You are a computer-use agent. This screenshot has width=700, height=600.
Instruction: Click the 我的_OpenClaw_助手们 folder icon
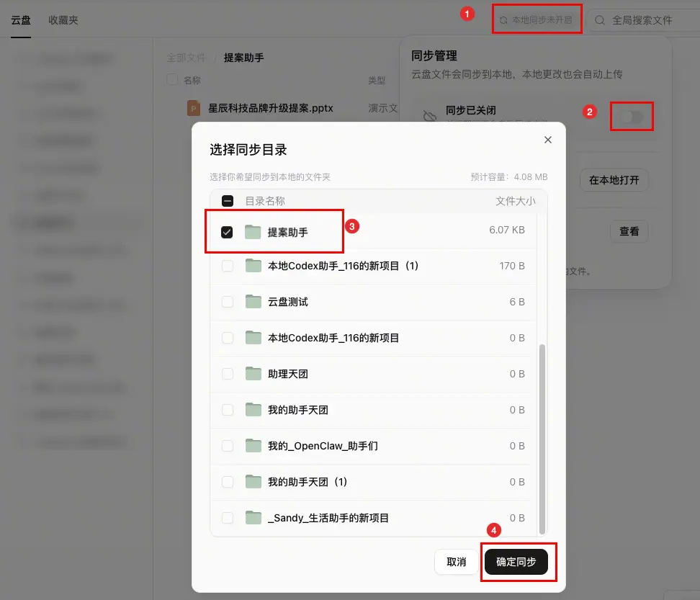253,445
